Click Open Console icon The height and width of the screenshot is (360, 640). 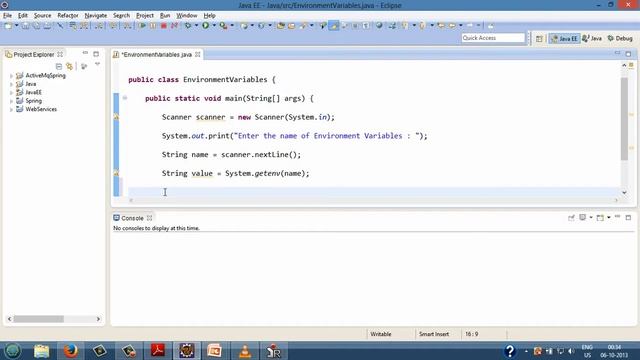click(x=600, y=218)
